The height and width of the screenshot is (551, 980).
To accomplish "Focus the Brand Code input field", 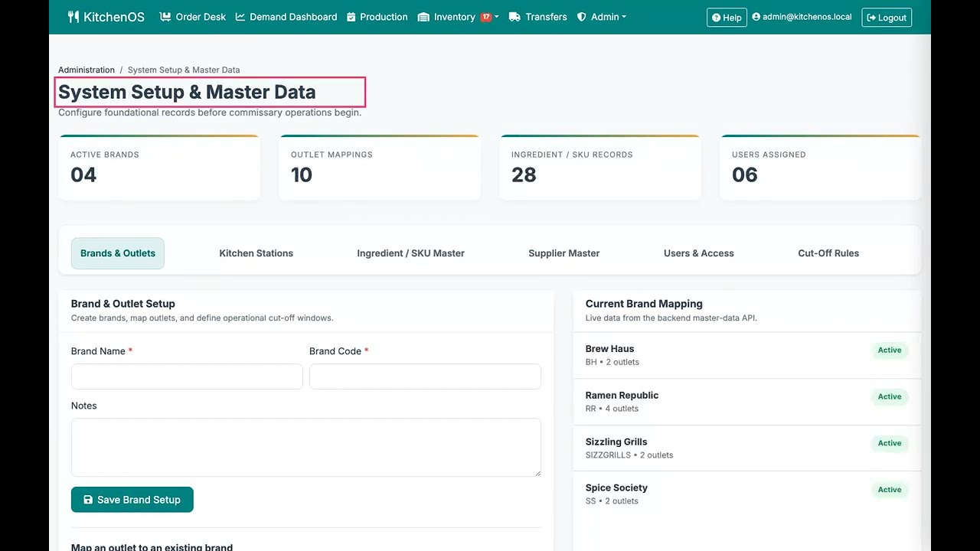I will (x=425, y=377).
